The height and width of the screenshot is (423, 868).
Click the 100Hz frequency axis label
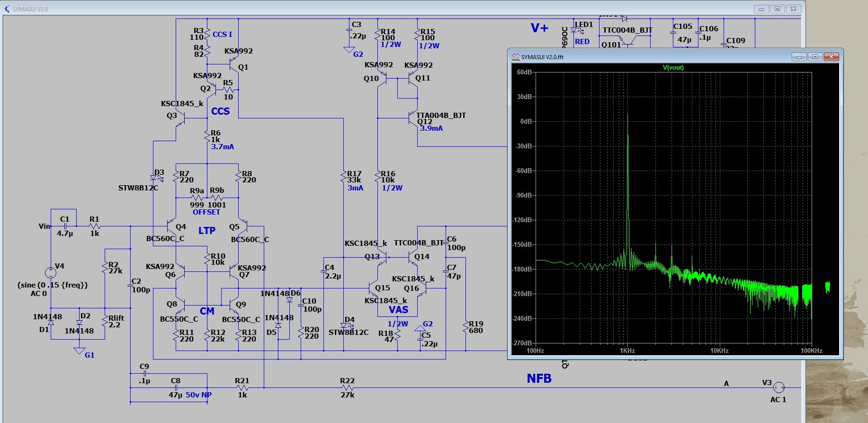click(x=535, y=351)
